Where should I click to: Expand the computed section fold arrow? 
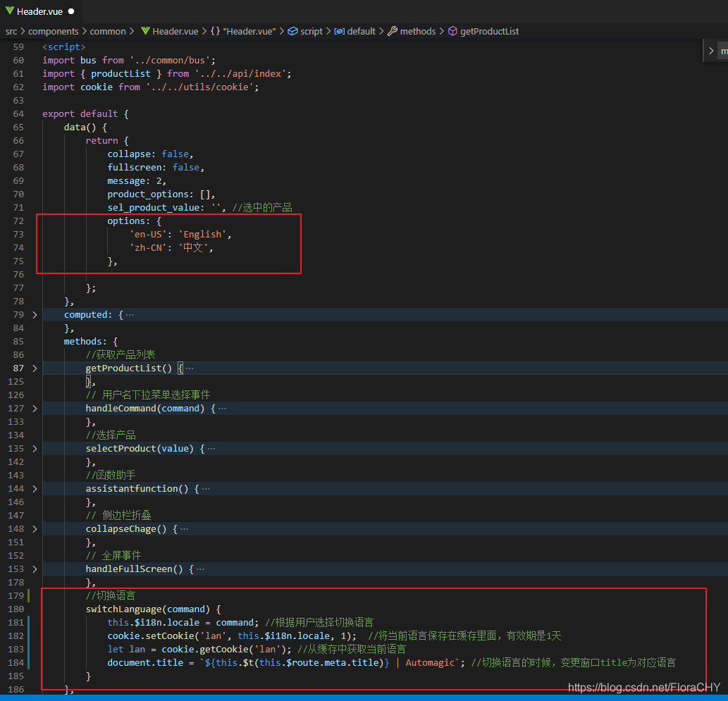point(34,314)
